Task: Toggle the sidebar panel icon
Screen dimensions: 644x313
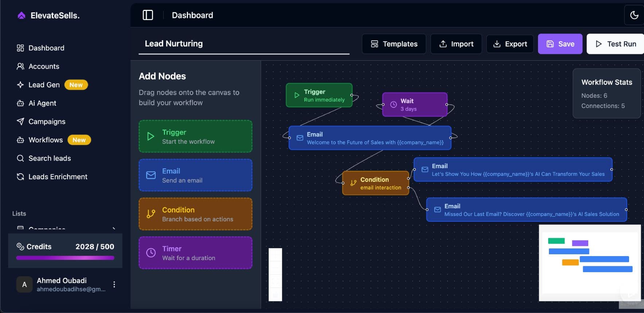Action: (x=148, y=15)
